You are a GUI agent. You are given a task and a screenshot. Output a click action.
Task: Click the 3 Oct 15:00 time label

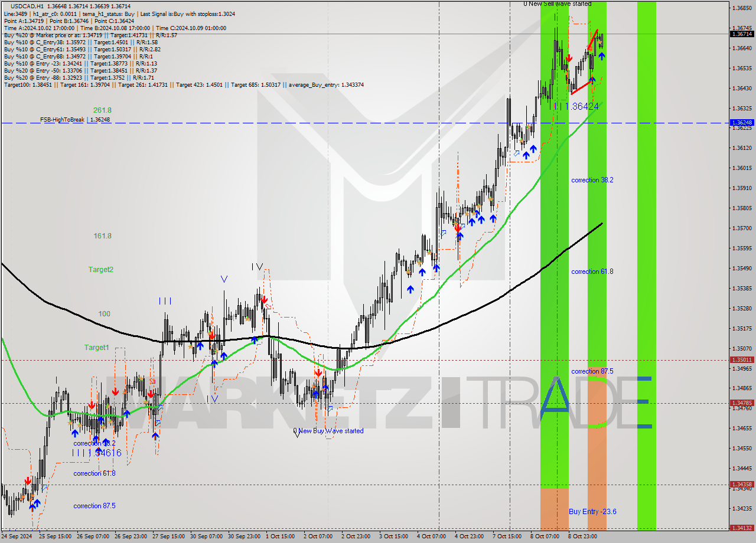click(394, 537)
